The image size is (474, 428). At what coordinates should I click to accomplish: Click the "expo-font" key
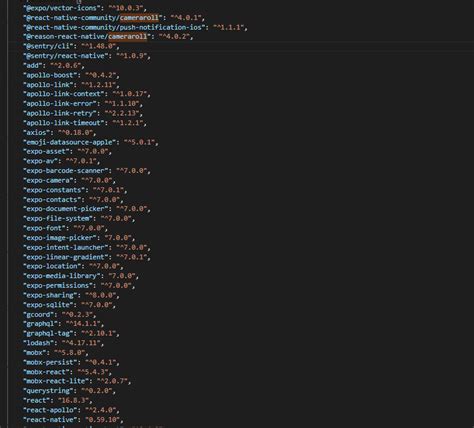(x=44, y=228)
